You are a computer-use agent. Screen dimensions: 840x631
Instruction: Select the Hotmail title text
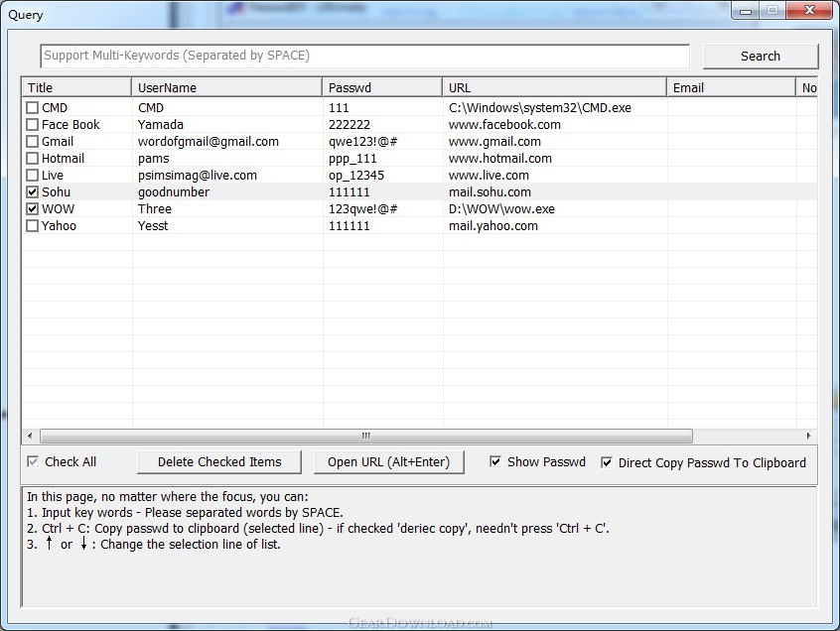click(x=64, y=159)
